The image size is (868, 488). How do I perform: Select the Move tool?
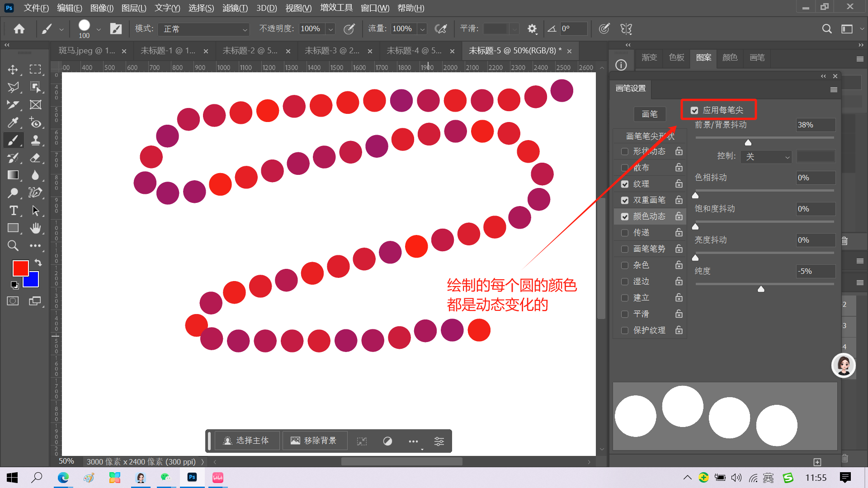pyautogui.click(x=13, y=70)
